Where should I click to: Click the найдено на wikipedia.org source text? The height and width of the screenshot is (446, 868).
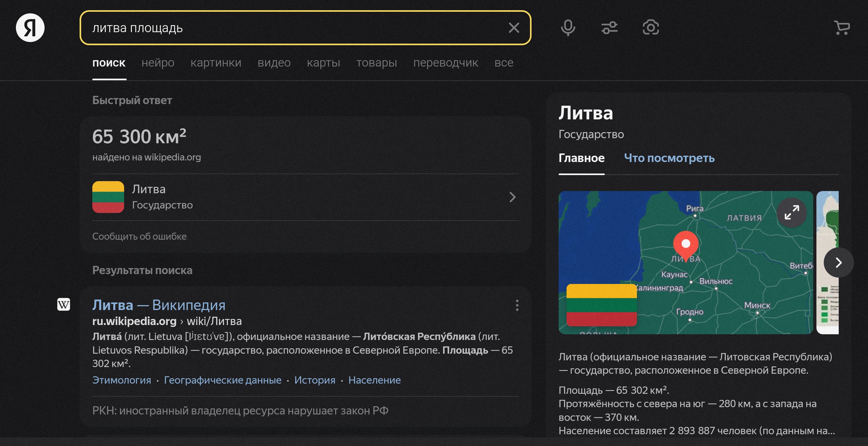tap(146, 157)
